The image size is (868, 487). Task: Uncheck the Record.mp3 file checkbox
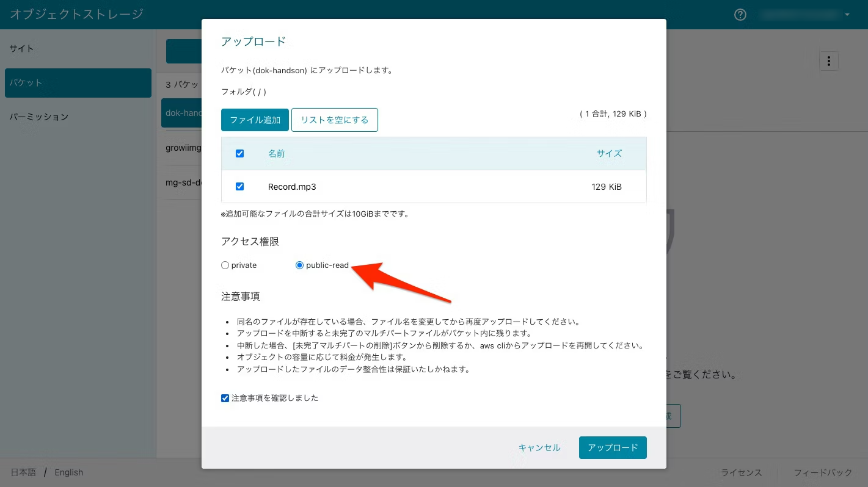(239, 187)
